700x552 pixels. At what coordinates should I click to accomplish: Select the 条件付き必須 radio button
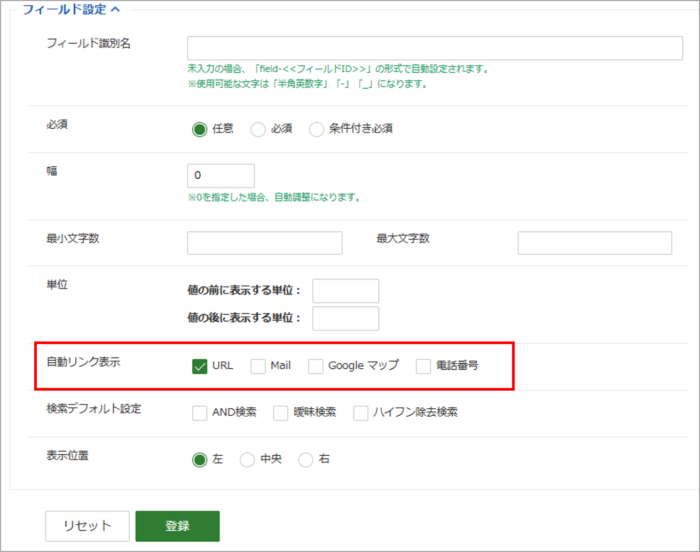(317, 130)
